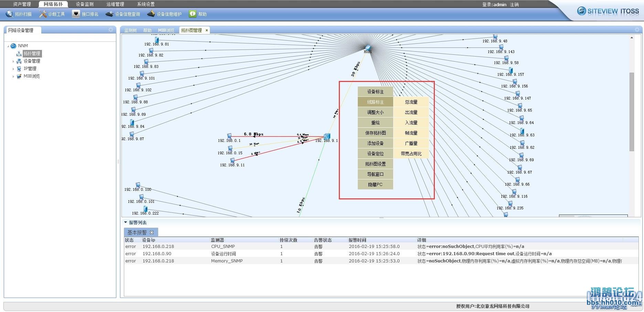
Task: Collapse the 报警列表 section
Action: point(126,222)
